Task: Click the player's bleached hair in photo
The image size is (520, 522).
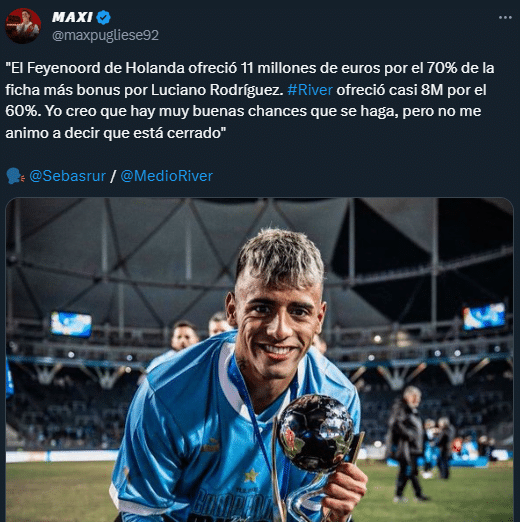Action: pyautogui.click(x=280, y=257)
